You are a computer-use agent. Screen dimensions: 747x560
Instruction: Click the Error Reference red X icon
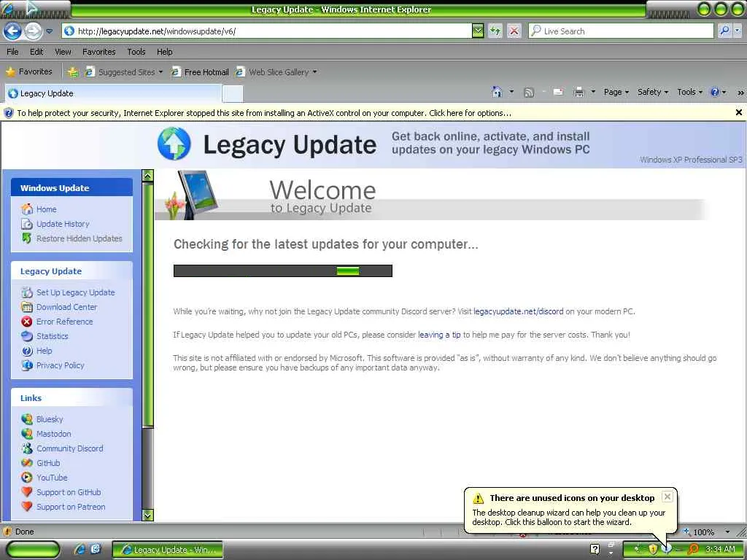pos(27,322)
